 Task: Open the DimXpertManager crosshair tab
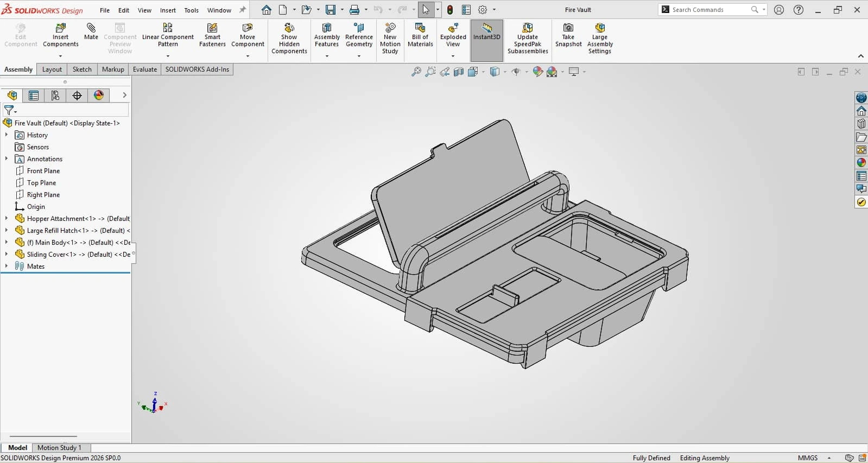[77, 96]
